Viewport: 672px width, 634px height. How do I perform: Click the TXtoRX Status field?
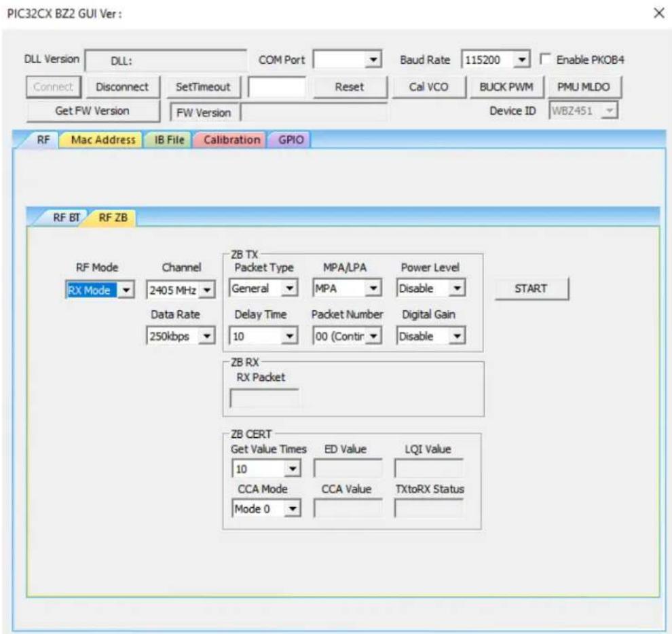pos(428,509)
